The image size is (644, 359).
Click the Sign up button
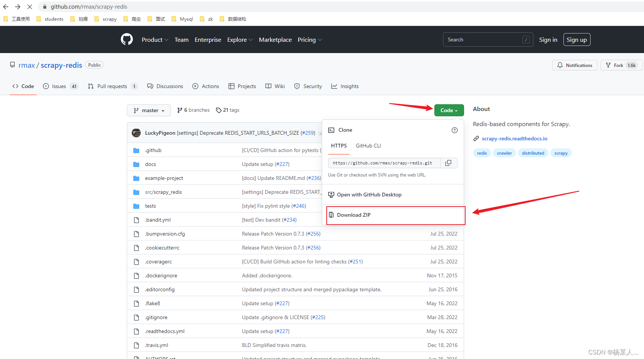click(577, 40)
